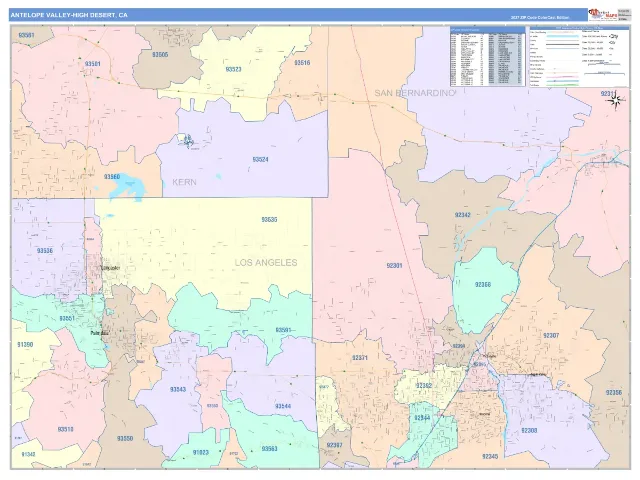Viewport: 640px width, 480px height.
Task: Click ZIP code label 93544
Action: [283, 406]
